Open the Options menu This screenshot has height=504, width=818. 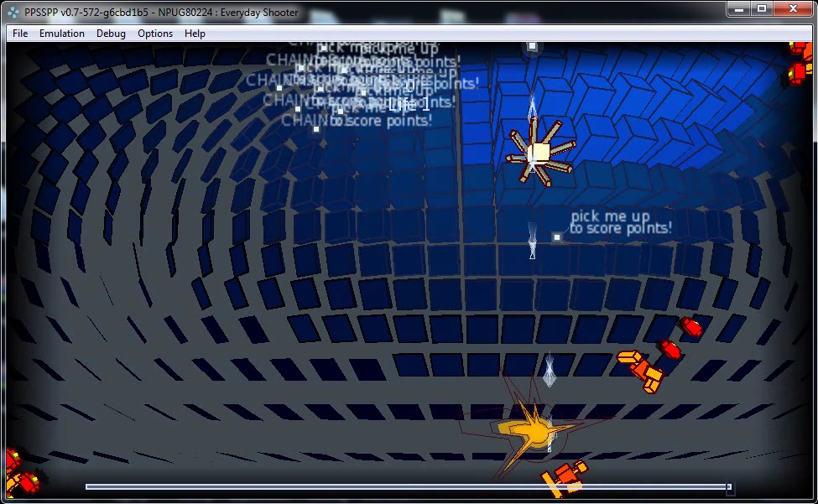(x=155, y=34)
